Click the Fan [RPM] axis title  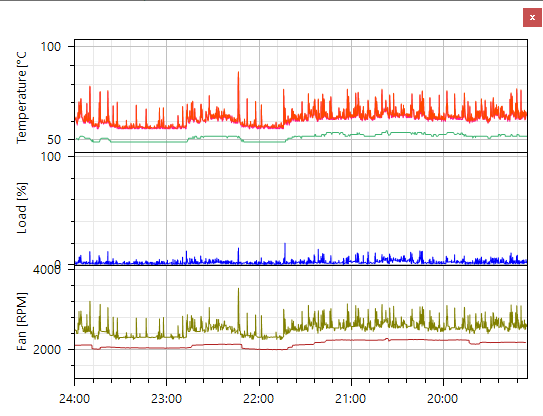click(x=21, y=321)
